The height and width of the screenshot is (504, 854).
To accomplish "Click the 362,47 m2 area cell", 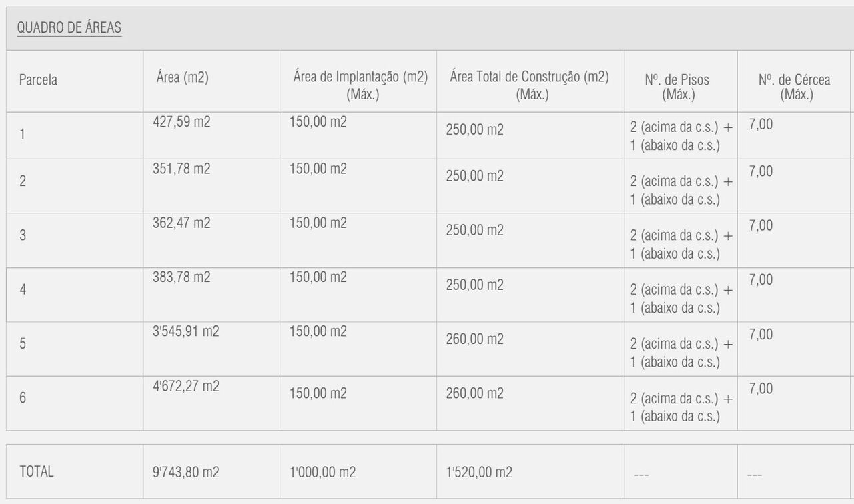I will (181, 223).
